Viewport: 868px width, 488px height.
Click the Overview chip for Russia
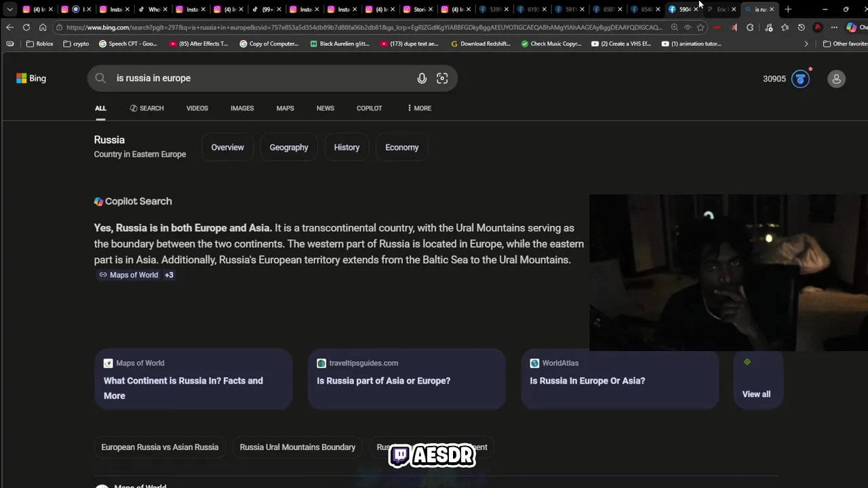pos(227,147)
